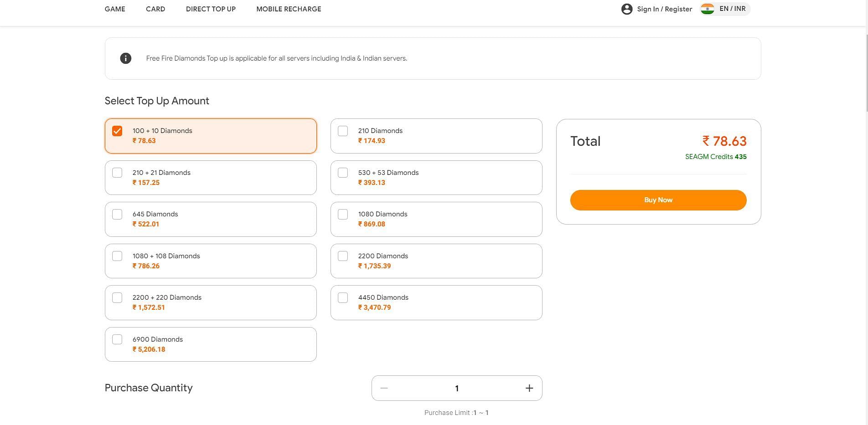Check the 210 Diamonds checkbox

click(343, 131)
